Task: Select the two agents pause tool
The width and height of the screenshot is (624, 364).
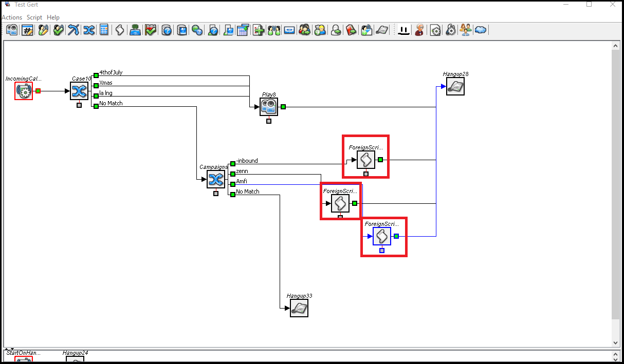Action: [274, 30]
